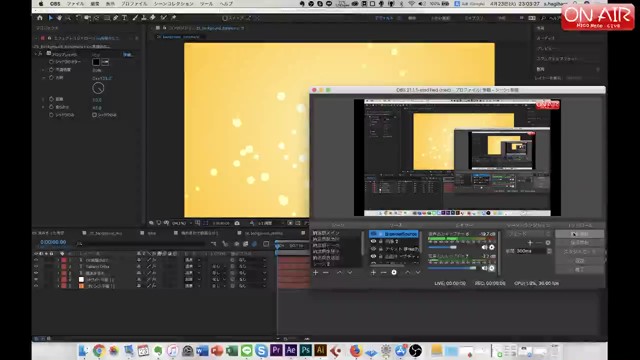Mute the second audio mixer channel
This screenshot has height=360, width=640.
coord(484,268)
